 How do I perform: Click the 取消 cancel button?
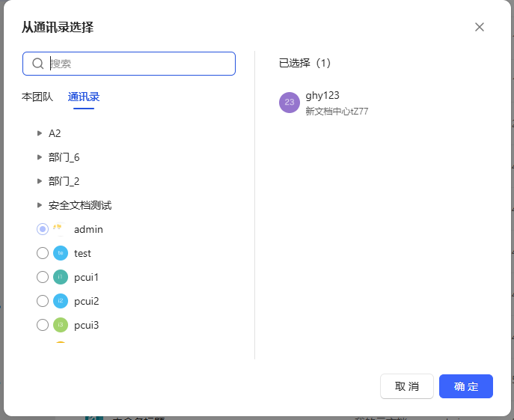[x=407, y=386]
